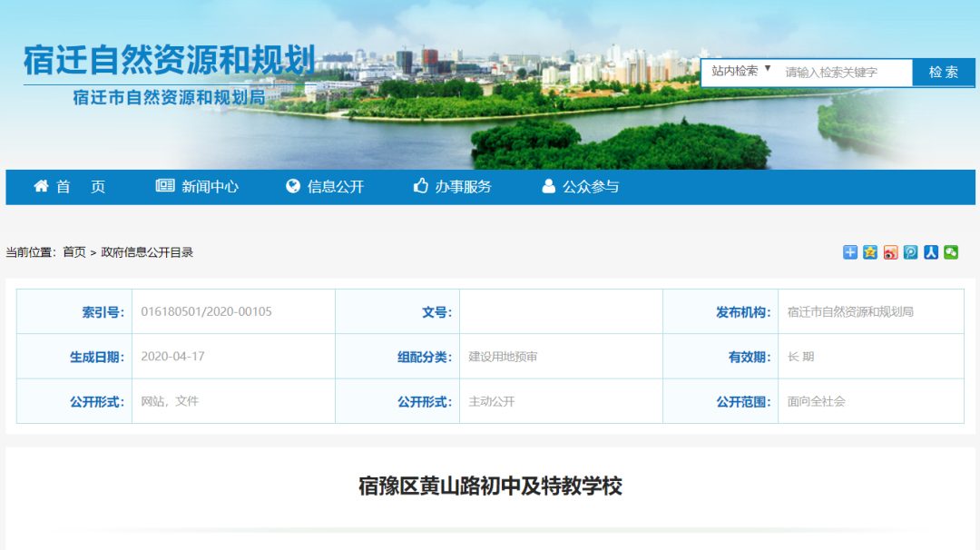Screen dimensions: 980x550
Task: Click the 组配分类 label cell
Action: pos(397,357)
